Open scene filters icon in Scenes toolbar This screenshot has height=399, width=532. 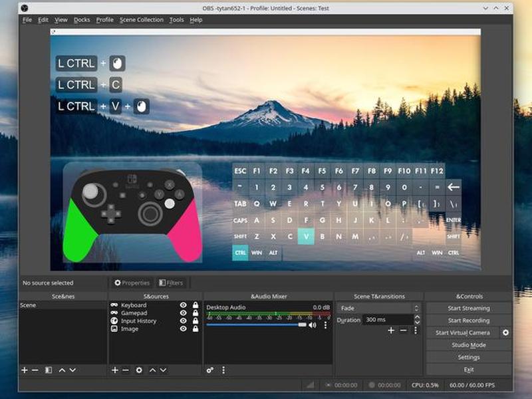[49, 370]
